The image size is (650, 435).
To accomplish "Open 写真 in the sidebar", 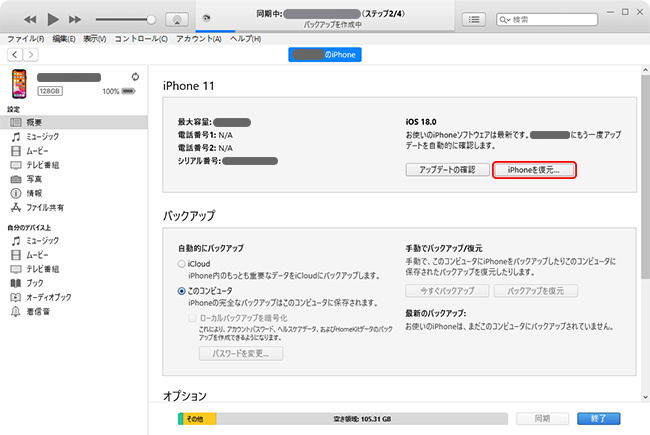I will (34, 178).
